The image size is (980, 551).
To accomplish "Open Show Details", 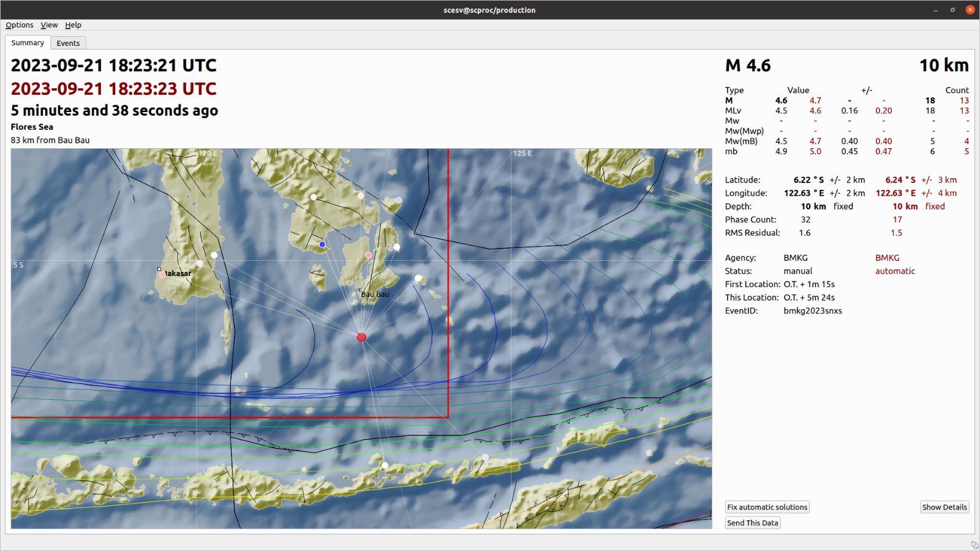I will [944, 507].
